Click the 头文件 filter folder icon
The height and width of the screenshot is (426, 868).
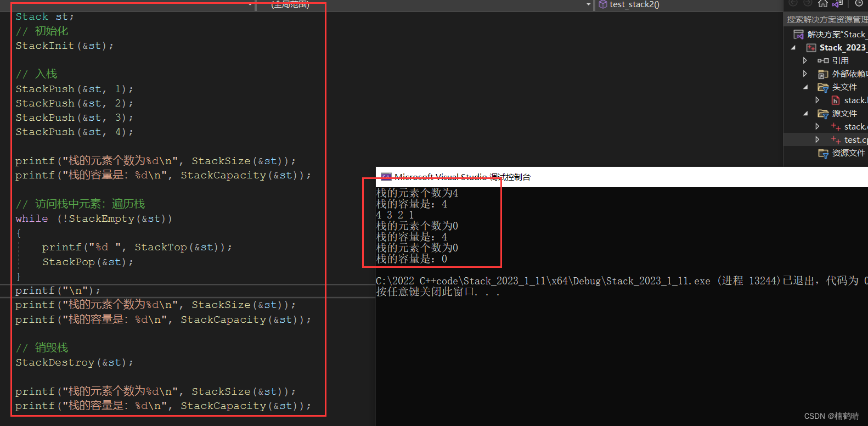click(823, 87)
